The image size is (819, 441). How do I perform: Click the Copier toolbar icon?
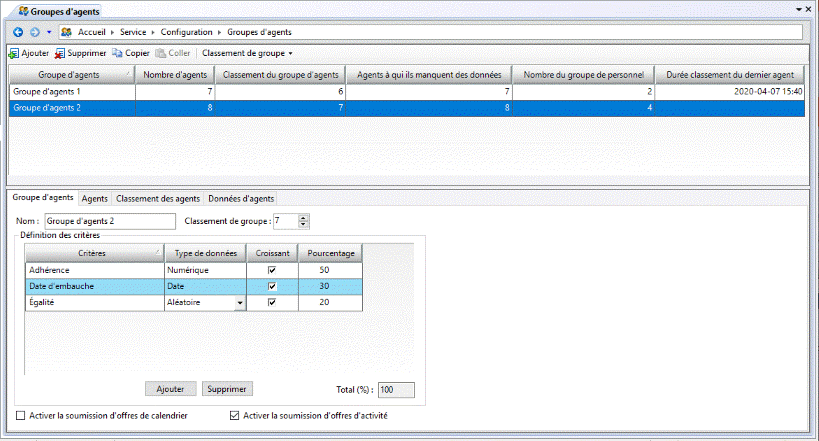click(117, 53)
